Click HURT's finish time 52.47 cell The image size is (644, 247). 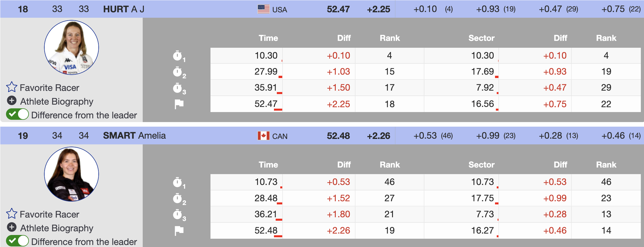266,104
